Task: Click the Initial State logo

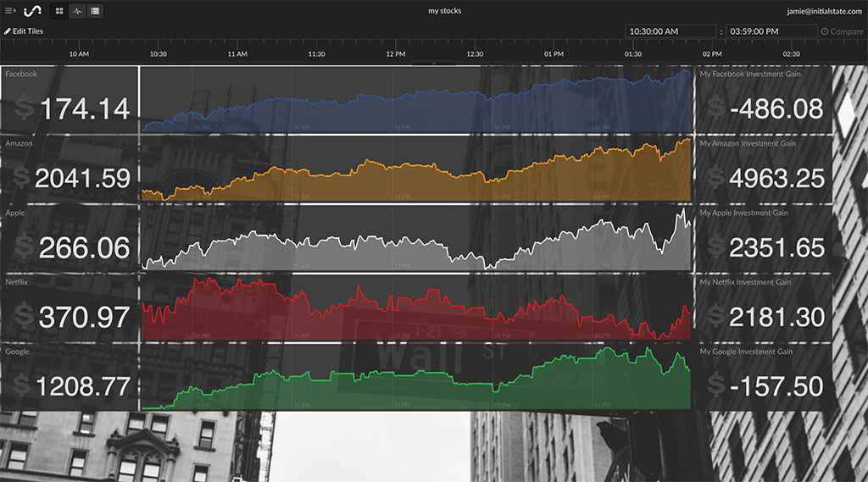Action: click(x=32, y=11)
